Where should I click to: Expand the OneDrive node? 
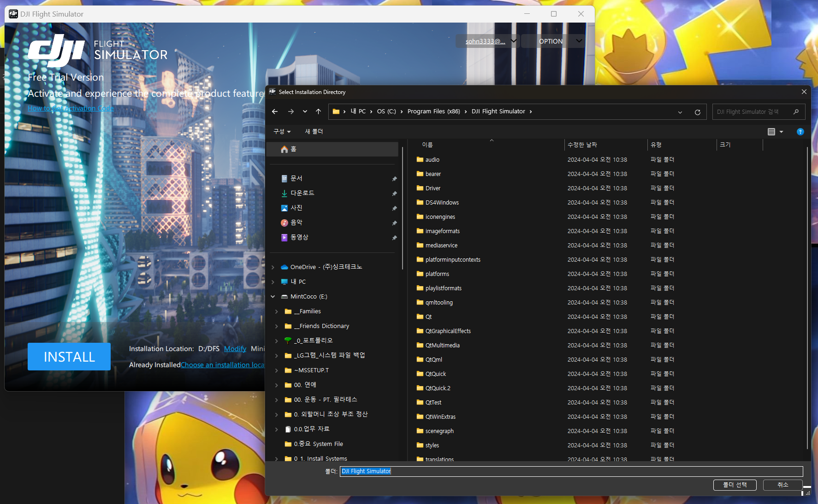[x=273, y=267]
